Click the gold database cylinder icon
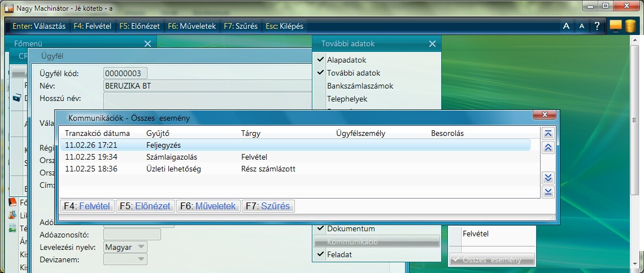Screen dimensions: 644x273 630,26
